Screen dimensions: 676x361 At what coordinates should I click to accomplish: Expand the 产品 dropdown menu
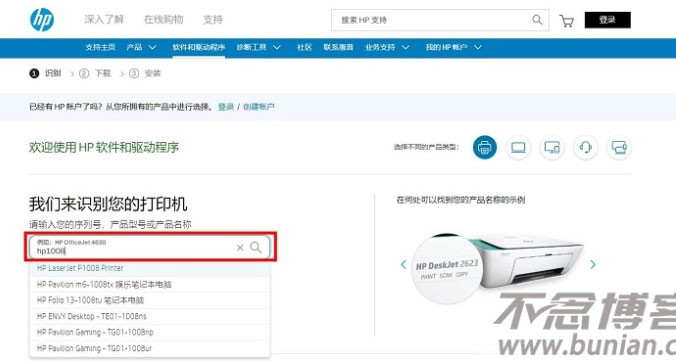(x=141, y=47)
